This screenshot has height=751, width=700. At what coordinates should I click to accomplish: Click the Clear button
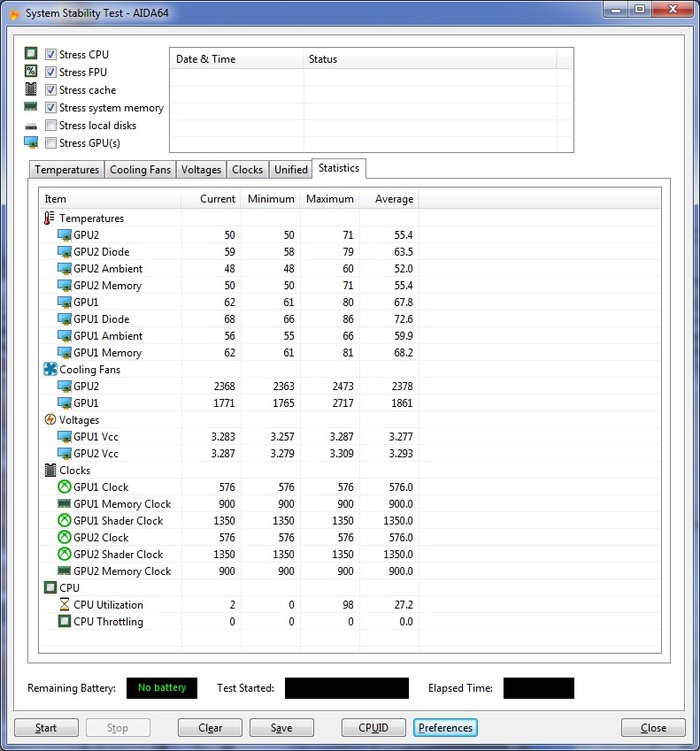210,728
